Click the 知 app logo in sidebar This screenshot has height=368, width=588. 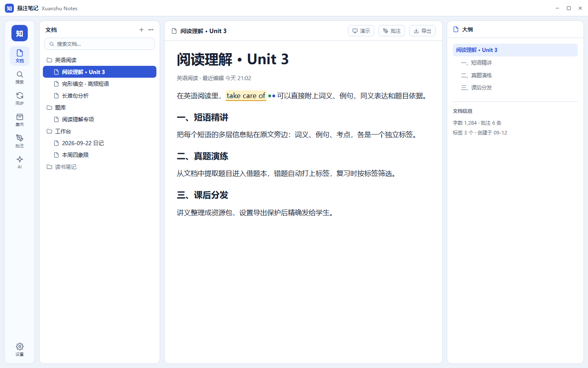pos(20,33)
